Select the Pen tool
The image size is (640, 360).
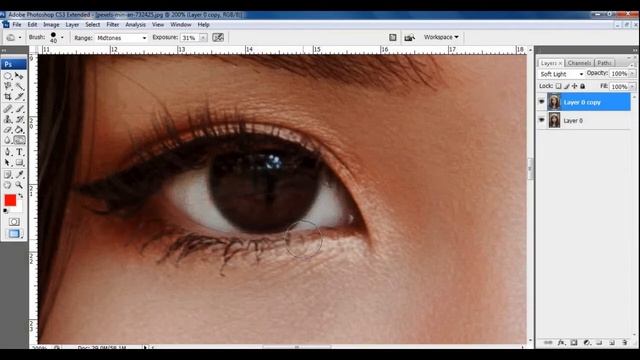pos(8,152)
